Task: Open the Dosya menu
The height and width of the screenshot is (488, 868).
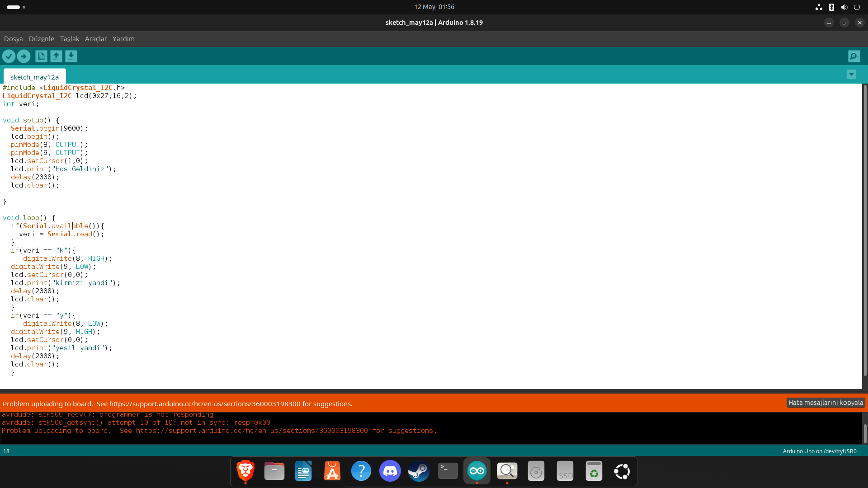Action: 13,39
